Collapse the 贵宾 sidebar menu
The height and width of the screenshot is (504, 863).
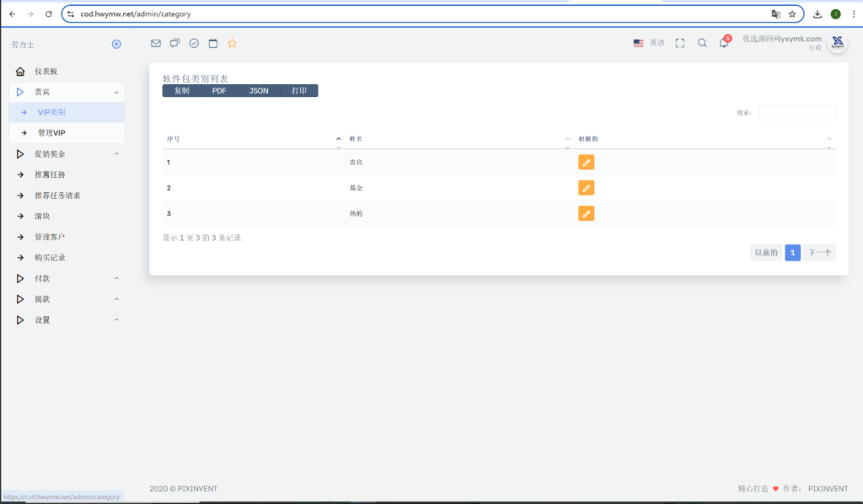67,92
